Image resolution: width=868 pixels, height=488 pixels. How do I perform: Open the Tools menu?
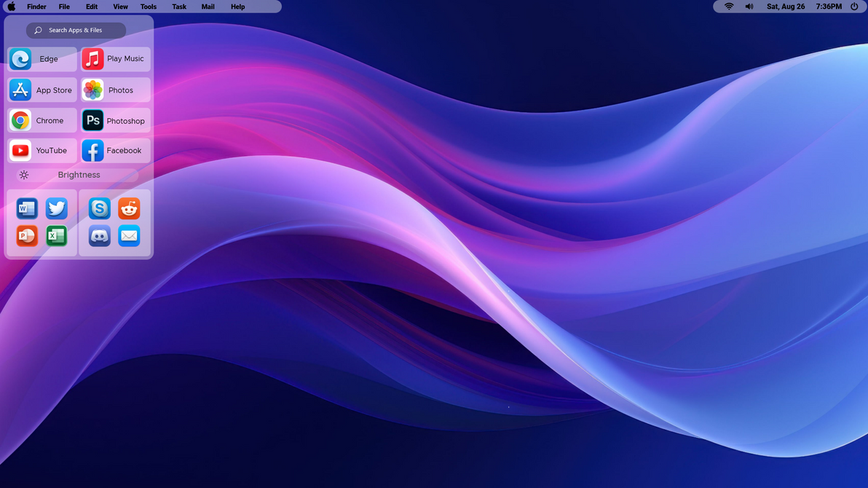[x=148, y=7]
